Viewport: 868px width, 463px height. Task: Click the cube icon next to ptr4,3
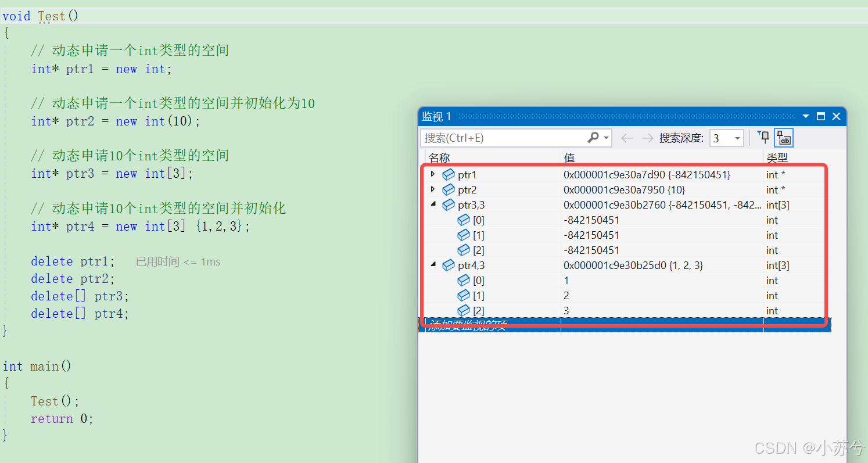point(449,265)
